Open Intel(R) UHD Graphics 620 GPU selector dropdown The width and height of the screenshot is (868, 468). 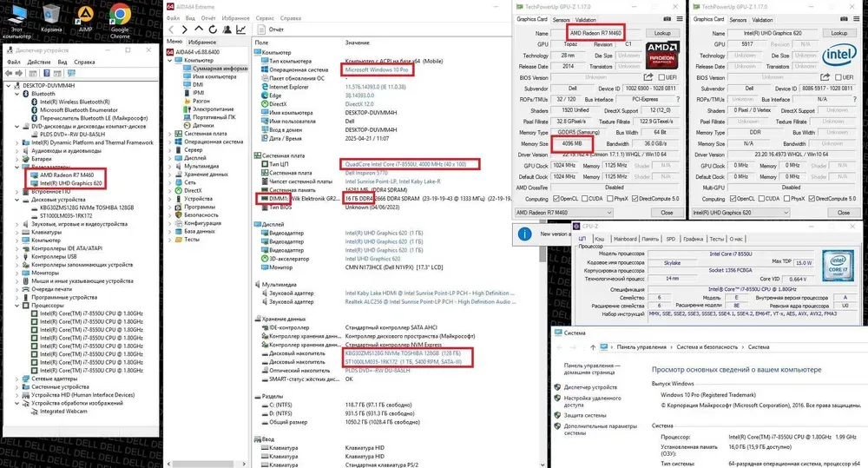point(740,213)
